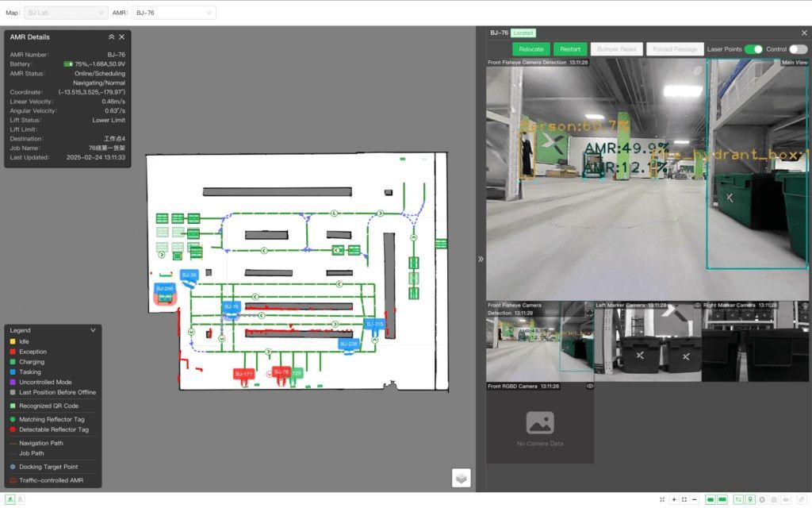
Task: Open the Map dropdown showing BJ Lab
Action: [67, 13]
